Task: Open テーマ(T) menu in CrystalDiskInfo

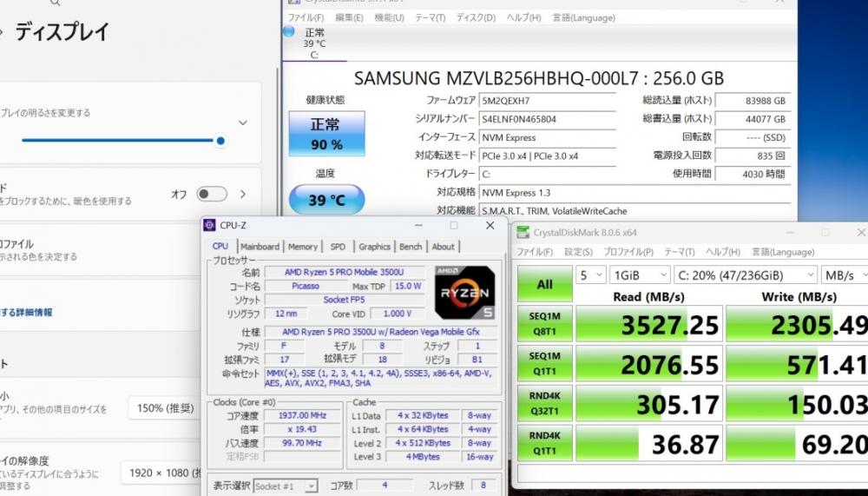Action: tap(431, 17)
